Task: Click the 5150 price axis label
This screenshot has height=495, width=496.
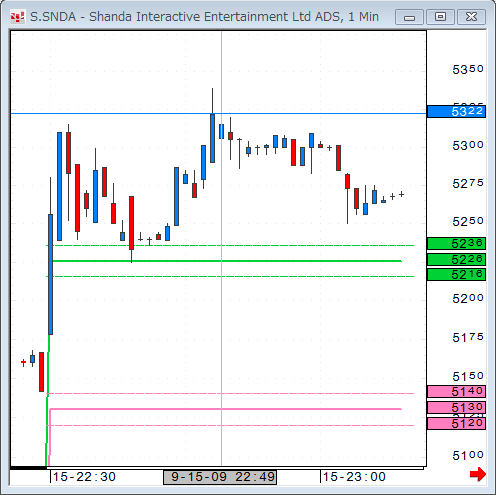Action: click(x=468, y=376)
